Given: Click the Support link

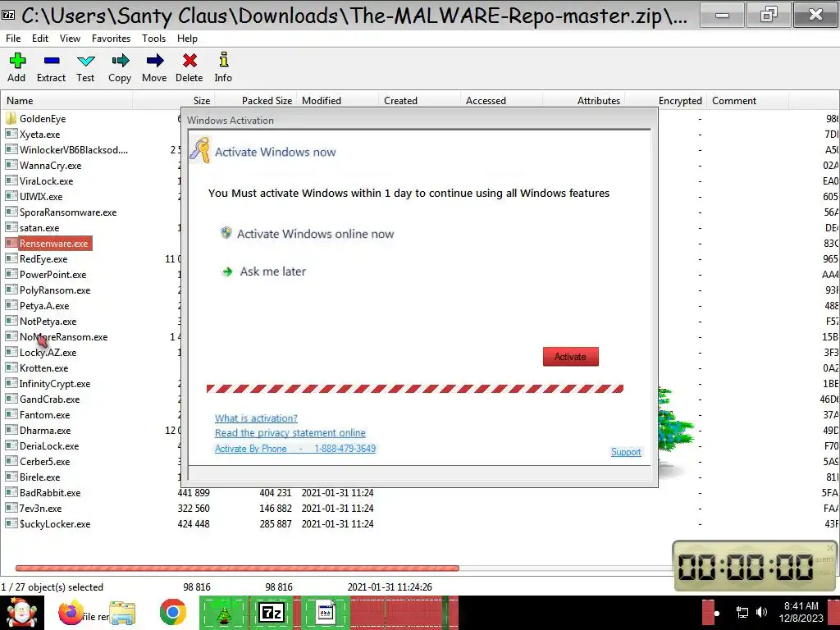Looking at the screenshot, I should tap(626, 452).
